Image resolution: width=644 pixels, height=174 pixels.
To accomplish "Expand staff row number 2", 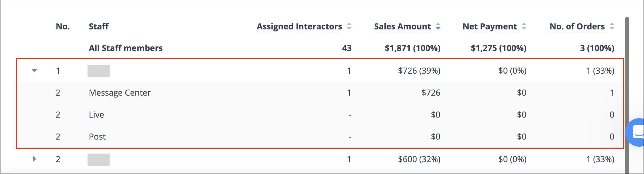I will pyautogui.click(x=34, y=159).
